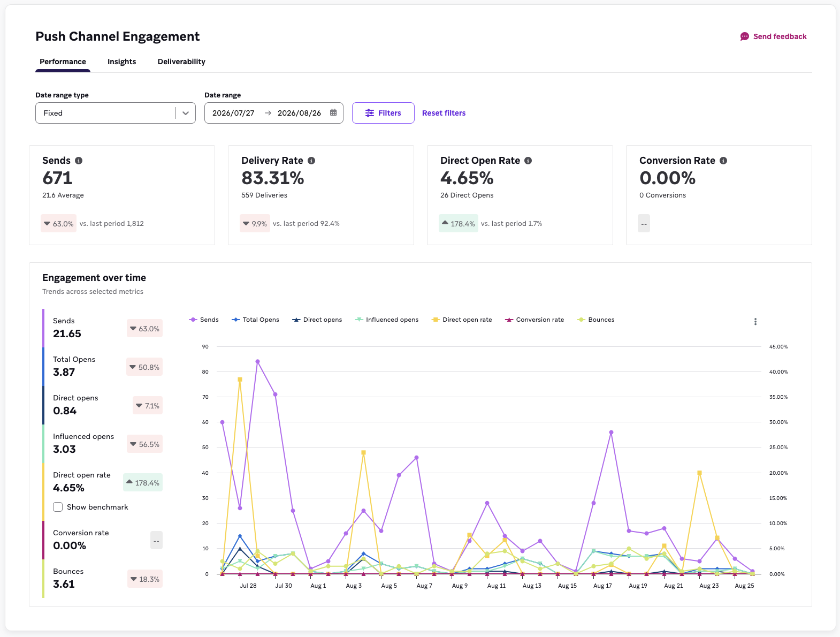Select the Conversion rate metric row showing 0.00%
The width and height of the screenshot is (840, 637).
tap(103, 540)
